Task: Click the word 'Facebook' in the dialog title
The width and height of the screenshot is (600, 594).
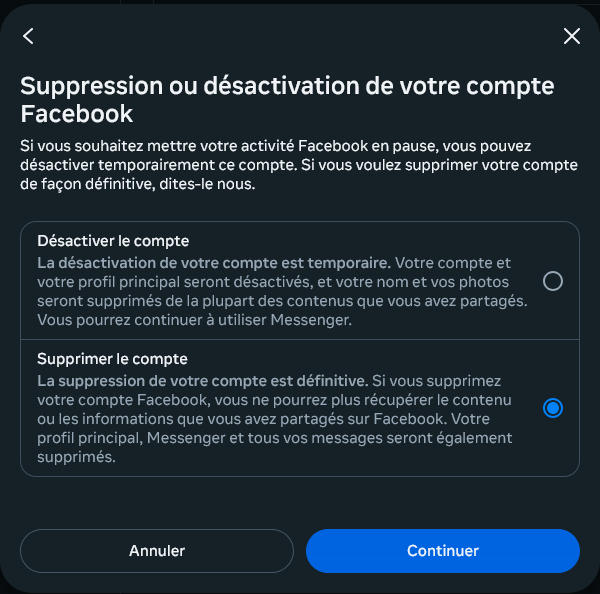Action: click(77, 114)
